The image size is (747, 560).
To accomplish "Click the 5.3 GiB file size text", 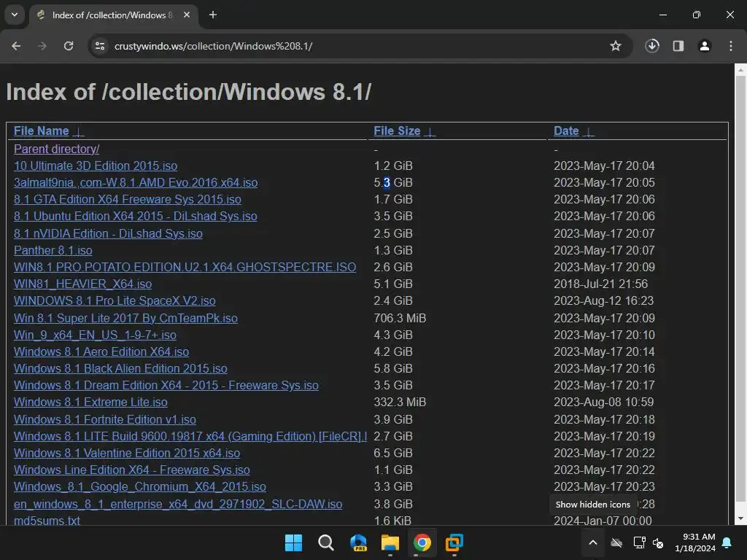I will click(x=393, y=182).
